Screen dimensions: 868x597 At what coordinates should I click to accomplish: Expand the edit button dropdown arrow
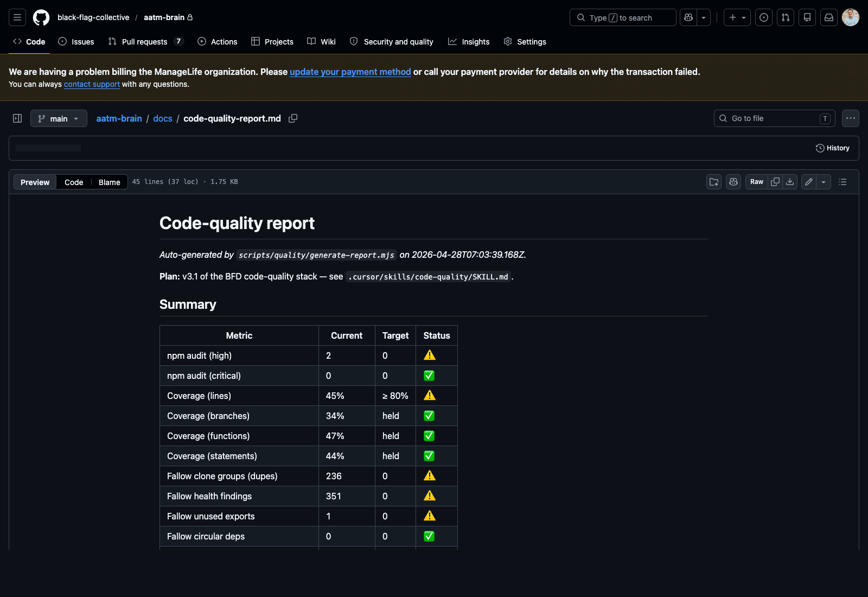(x=824, y=182)
